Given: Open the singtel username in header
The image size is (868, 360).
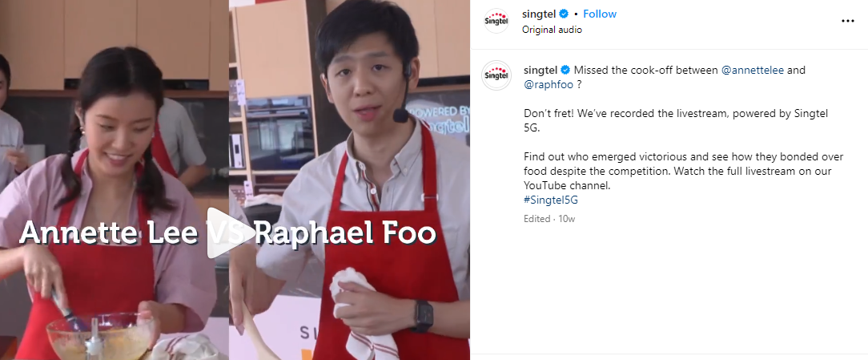Looking at the screenshot, I should pos(539,14).
